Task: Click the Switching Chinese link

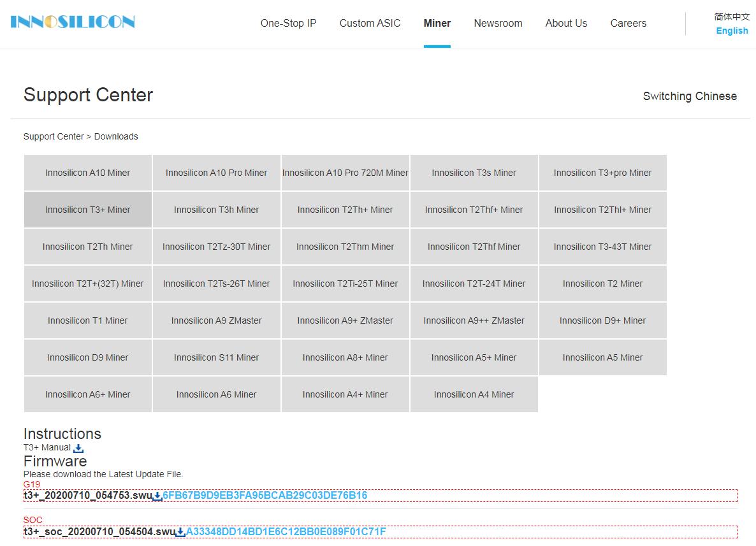Action: tap(690, 96)
